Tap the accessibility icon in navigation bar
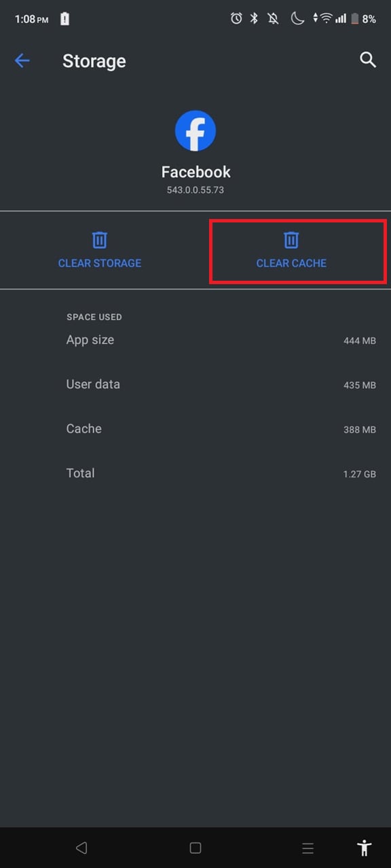 point(364,848)
